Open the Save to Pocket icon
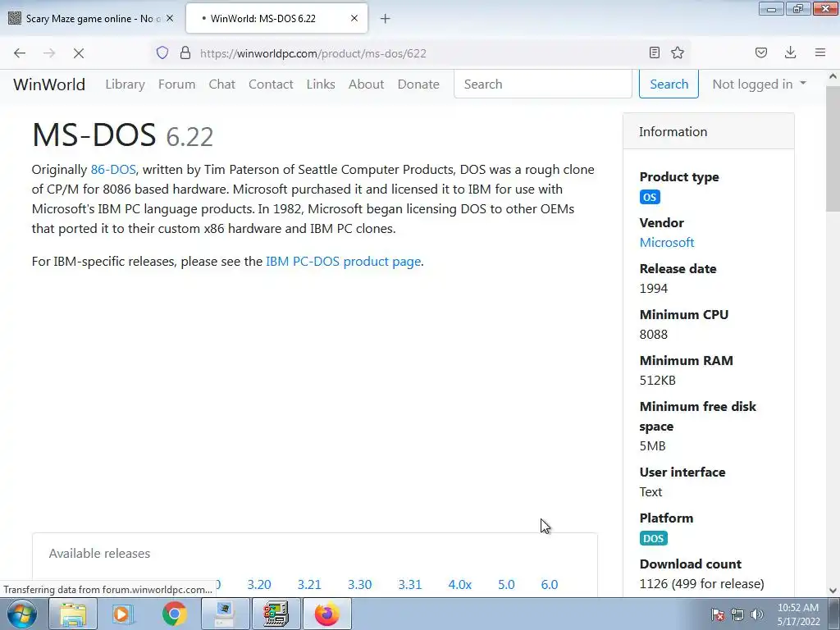This screenshot has height=630, width=840. tap(761, 52)
